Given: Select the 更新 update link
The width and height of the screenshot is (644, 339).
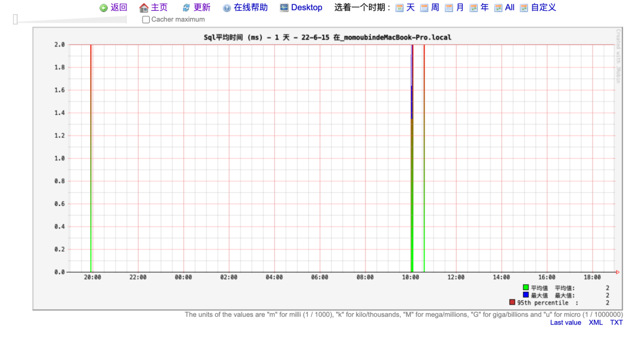Looking at the screenshot, I should click(x=202, y=7).
